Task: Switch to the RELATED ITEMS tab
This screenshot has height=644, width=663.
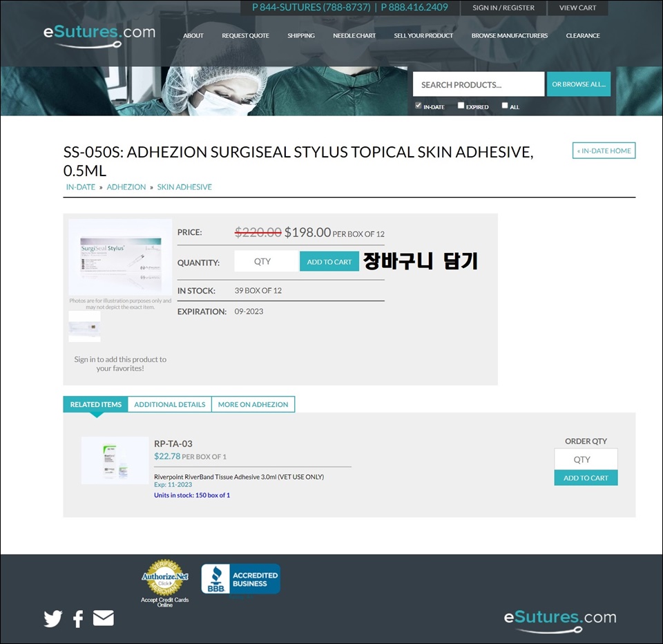Action: point(95,404)
